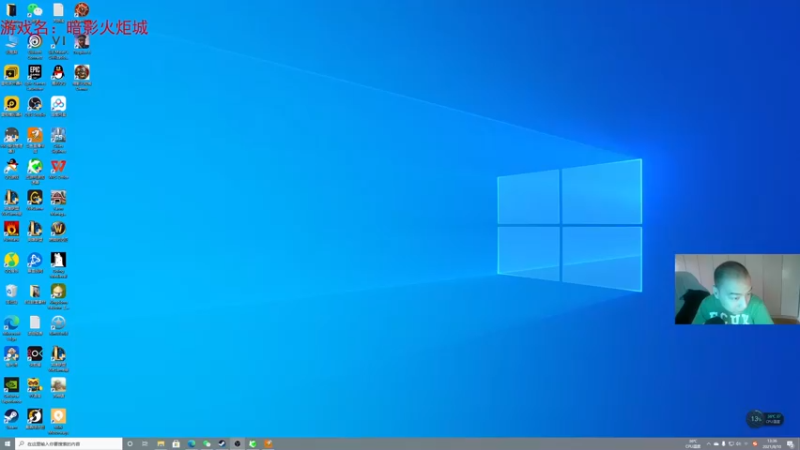This screenshot has width=800, height=450.
Task: Select the orange WPS-like 'W' red icon
Action: 58,166
